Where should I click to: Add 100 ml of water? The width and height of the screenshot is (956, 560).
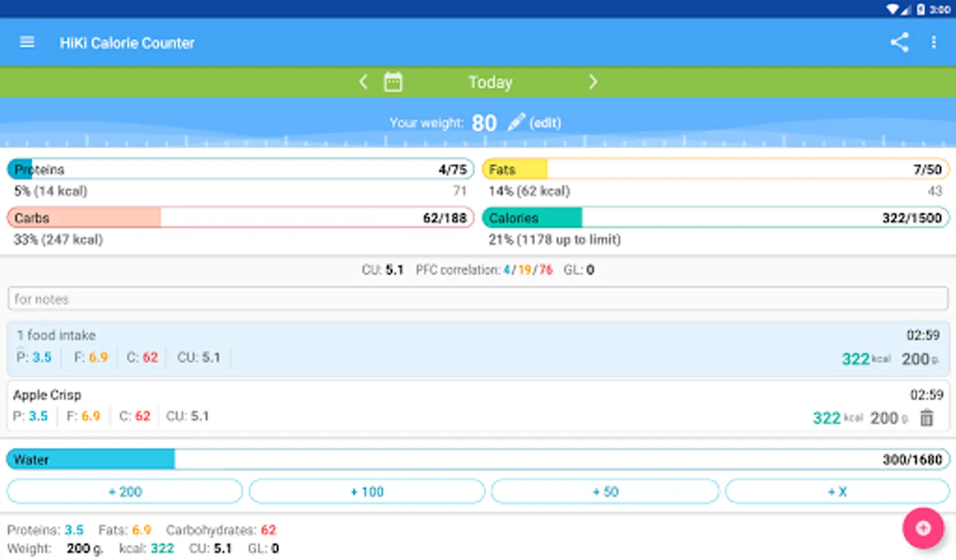click(367, 492)
